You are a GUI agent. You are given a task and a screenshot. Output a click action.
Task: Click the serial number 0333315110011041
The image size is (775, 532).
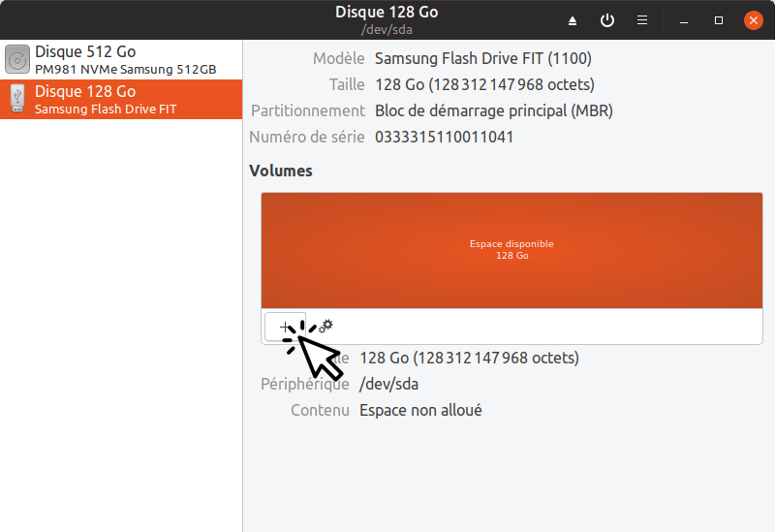pyautogui.click(x=444, y=137)
